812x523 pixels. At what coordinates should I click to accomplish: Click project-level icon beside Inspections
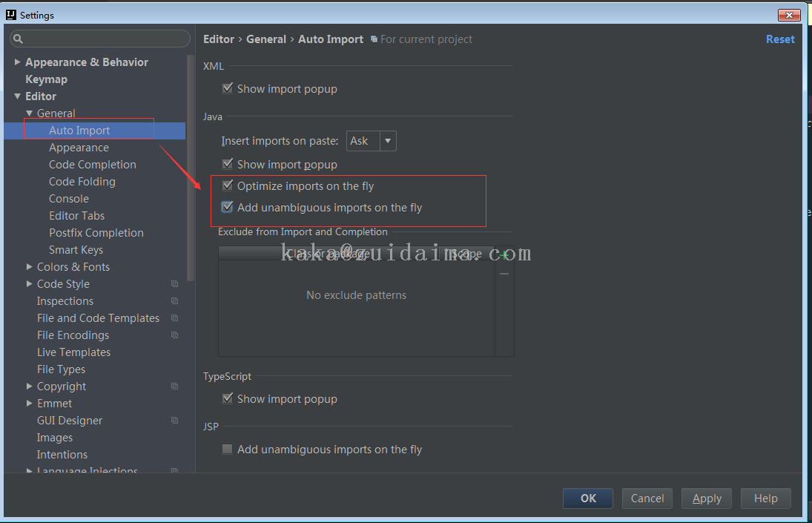pos(175,301)
